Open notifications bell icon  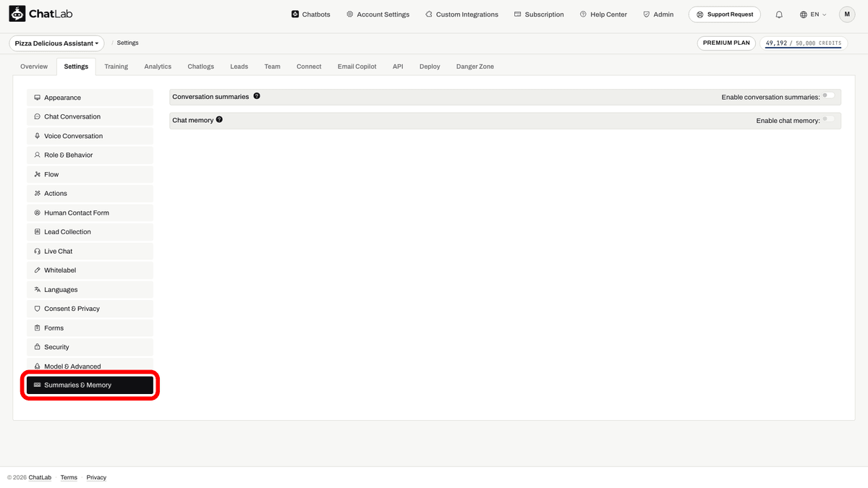[779, 14]
